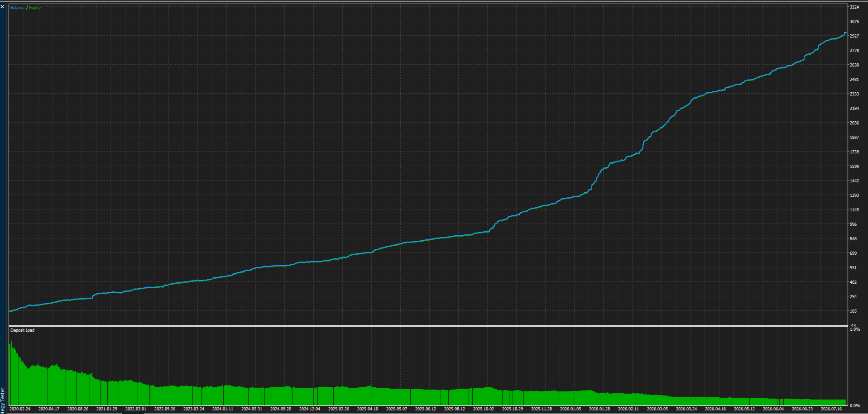This screenshot has height=414, width=868.
Task: Click the 1442 axis value
Action: (854, 181)
